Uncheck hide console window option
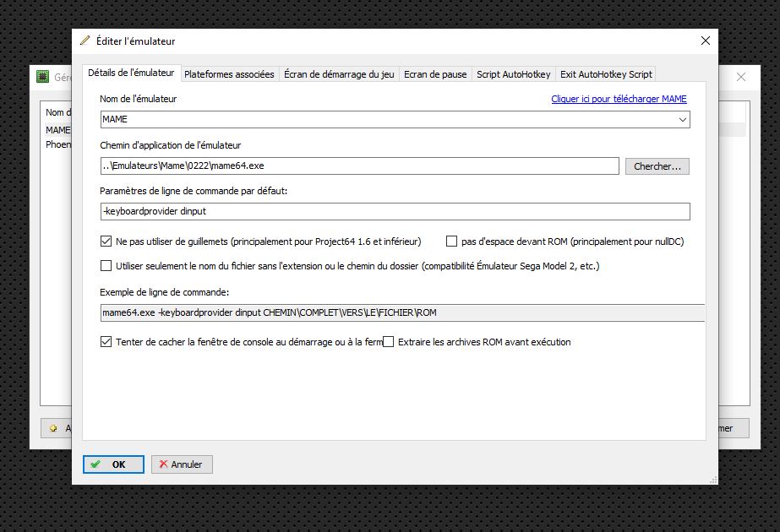 coord(106,342)
